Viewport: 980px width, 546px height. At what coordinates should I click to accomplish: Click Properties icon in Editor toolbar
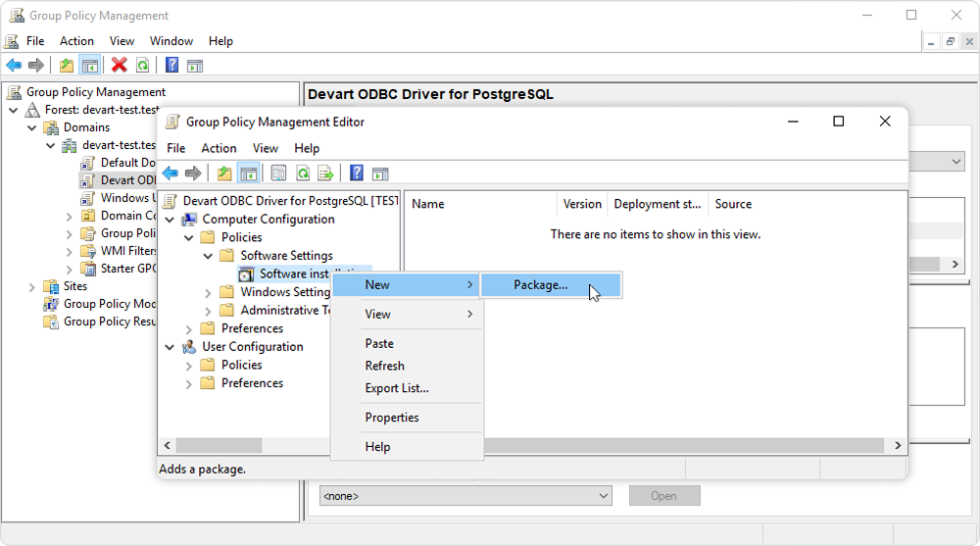(278, 174)
